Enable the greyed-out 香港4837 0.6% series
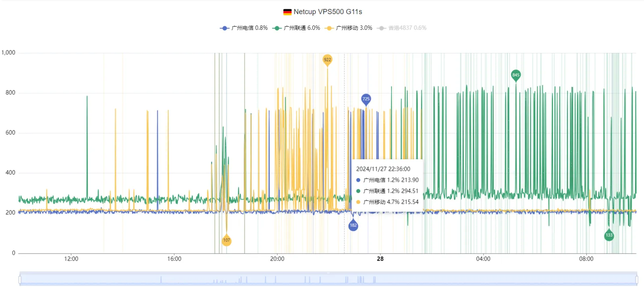This screenshot has width=644, height=293. pyautogui.click(x=401, y=28)
